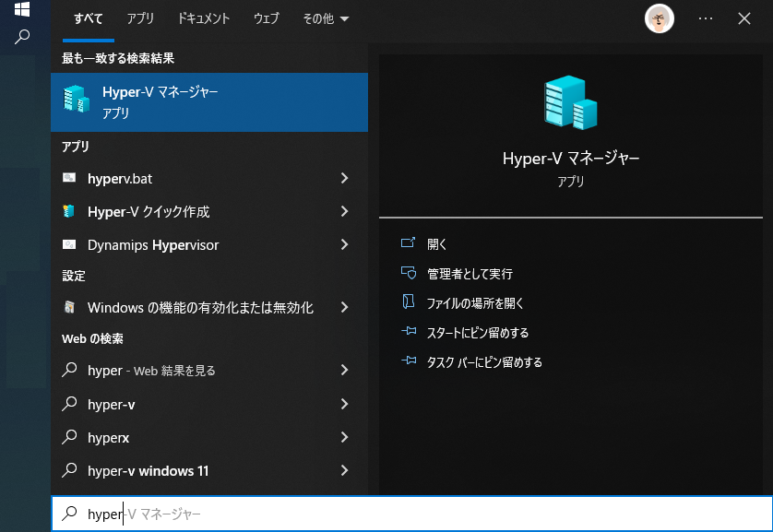Screen dimensions: 773x532
Task: Expand the Windows の機能の有効化または無効化 chevron
Action: (x=345, y=307)
